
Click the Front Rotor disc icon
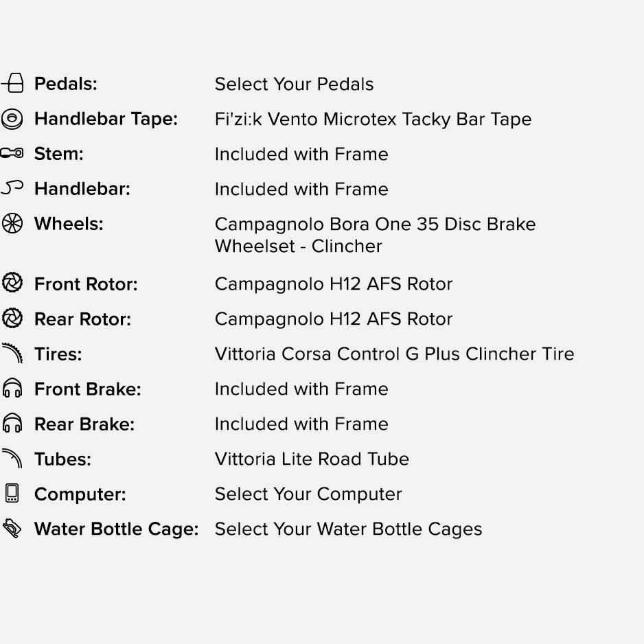12,283
